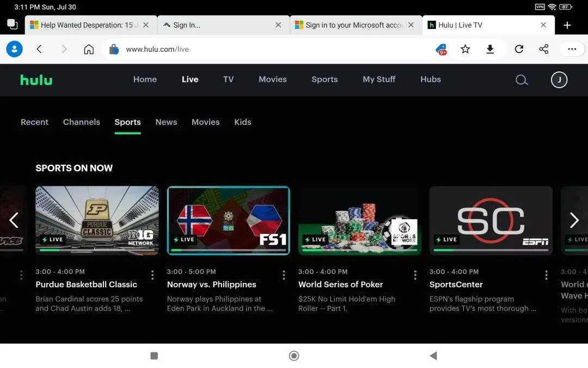
Task: Play the SportsCenter ESPN thumbnail
Action: pyautogui.click(x=491, y=220)
